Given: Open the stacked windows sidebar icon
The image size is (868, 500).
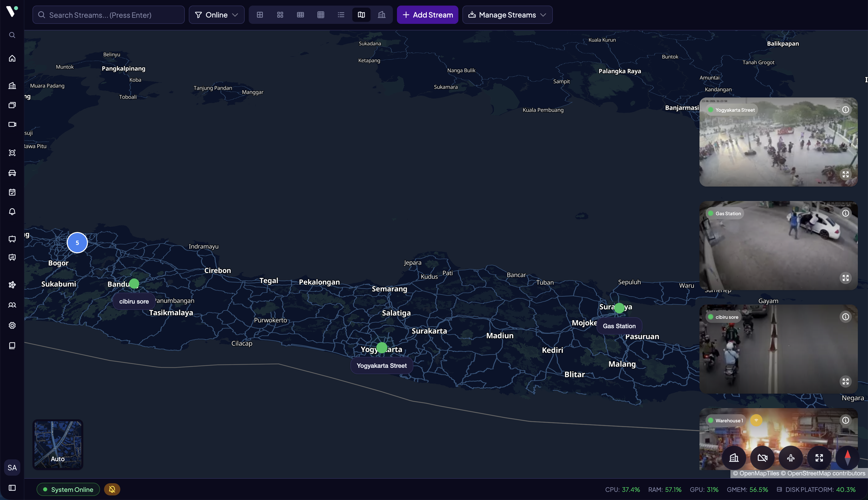Looking at the screenshot, I should pyautogui.click(x=12, y=105).
